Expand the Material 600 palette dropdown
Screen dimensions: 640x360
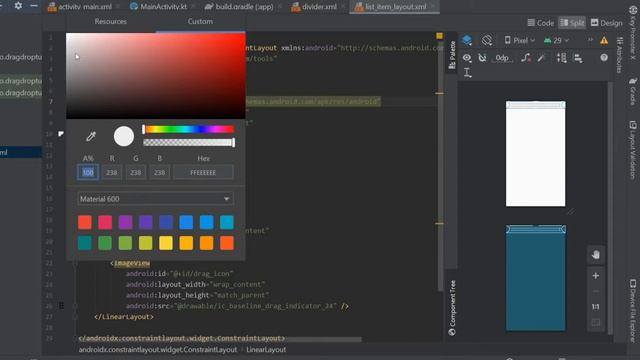click(x=155, y=199)
